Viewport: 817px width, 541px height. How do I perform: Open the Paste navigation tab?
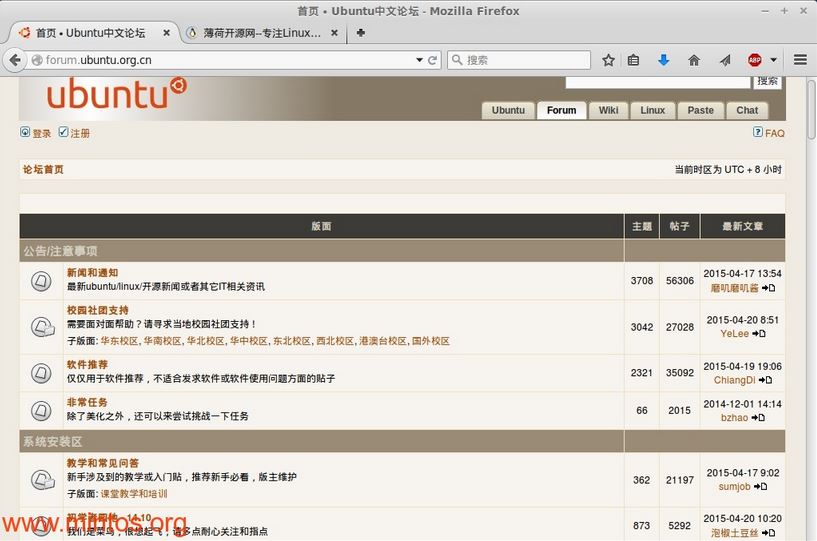click(700, 110)
